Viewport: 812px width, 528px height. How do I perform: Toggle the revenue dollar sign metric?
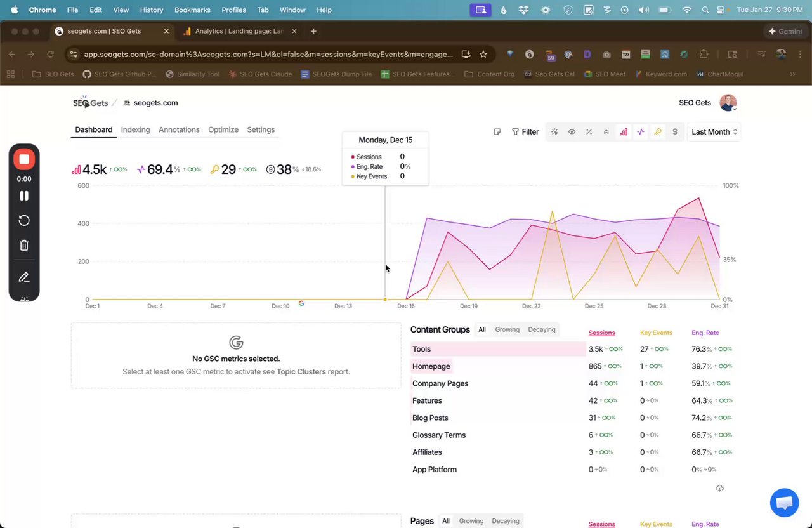tap(675, 132)
